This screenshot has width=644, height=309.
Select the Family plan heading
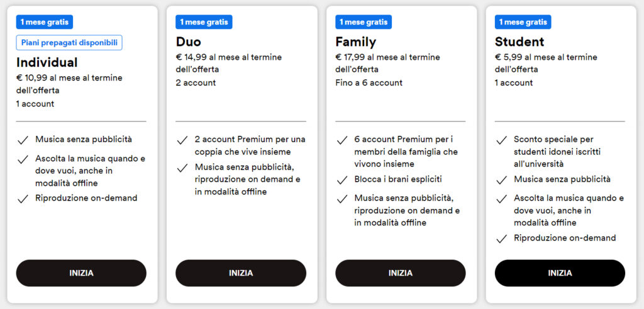coord(356,42)
